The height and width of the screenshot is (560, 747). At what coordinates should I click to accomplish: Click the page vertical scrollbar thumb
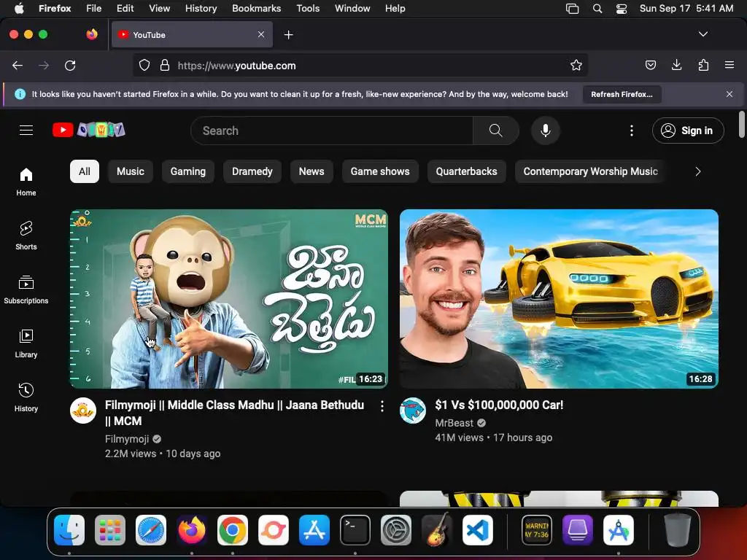(741, 124)
